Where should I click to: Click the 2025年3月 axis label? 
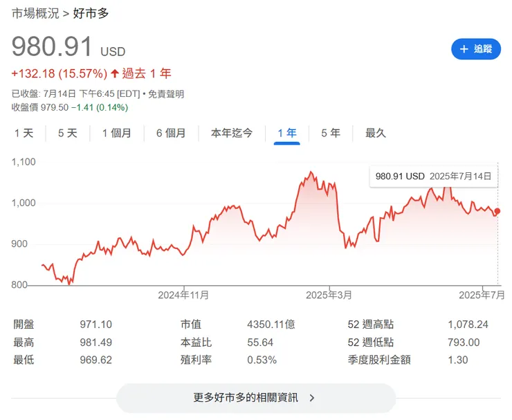[x=329, y=295]
